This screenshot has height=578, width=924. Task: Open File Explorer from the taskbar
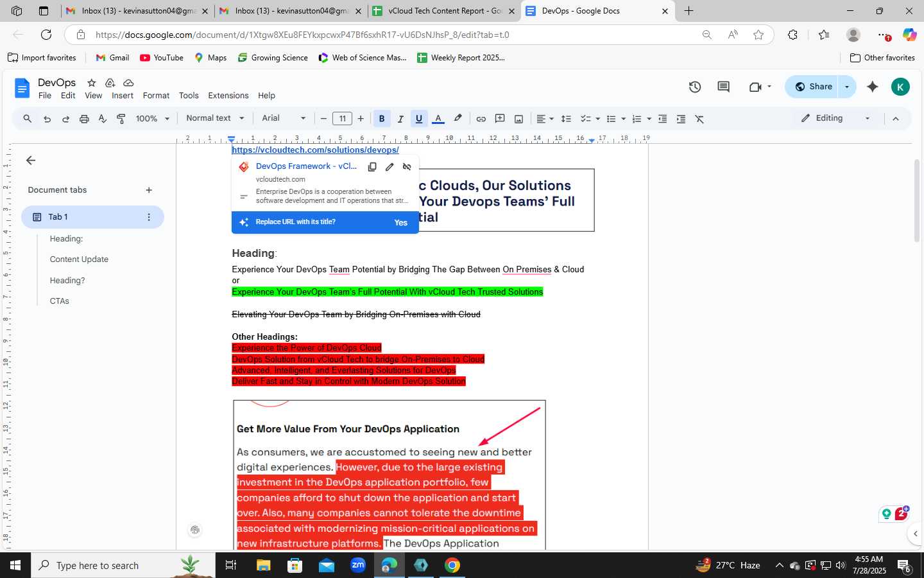[264, 565]
